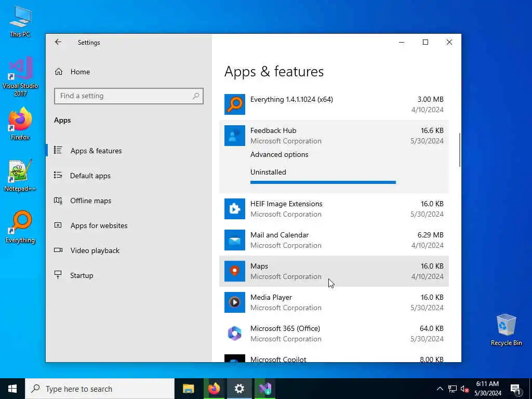532x399 pixels.
Task: Click the Apps & features heading
Action: (274, 72)
